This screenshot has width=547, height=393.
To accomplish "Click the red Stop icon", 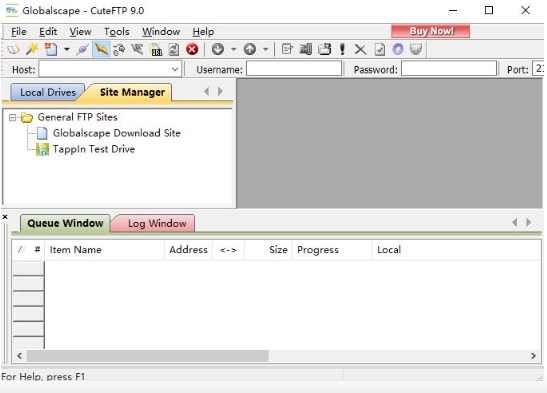I will pos(192,49).
